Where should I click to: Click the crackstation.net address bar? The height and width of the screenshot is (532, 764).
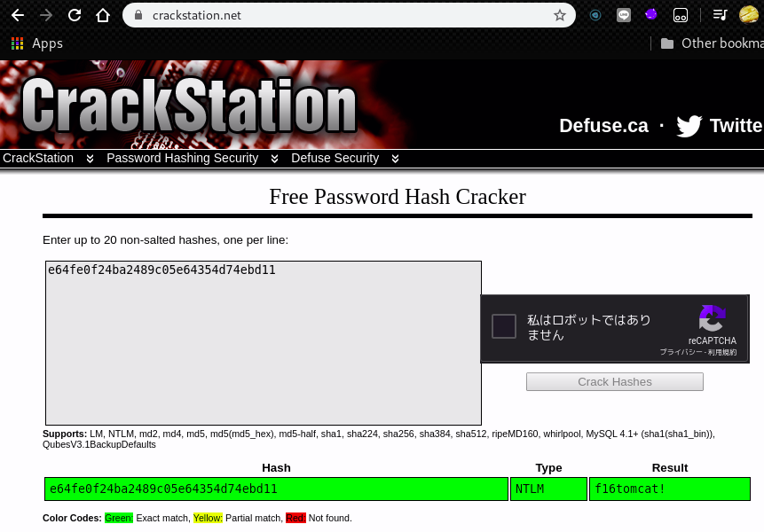[349, 15]
